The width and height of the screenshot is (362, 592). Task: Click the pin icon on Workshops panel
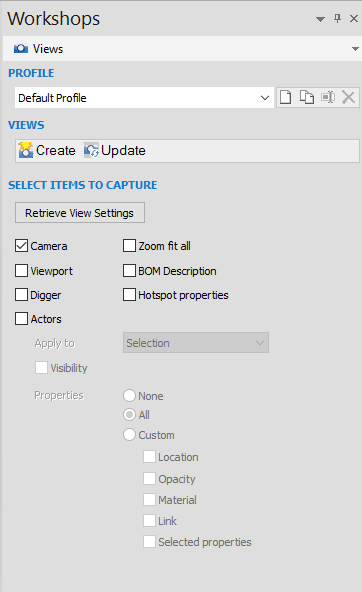[x=337, y=18]
